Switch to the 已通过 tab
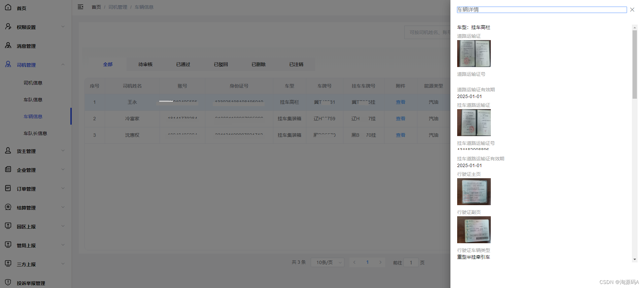644x288 pixels. [183, 64]
